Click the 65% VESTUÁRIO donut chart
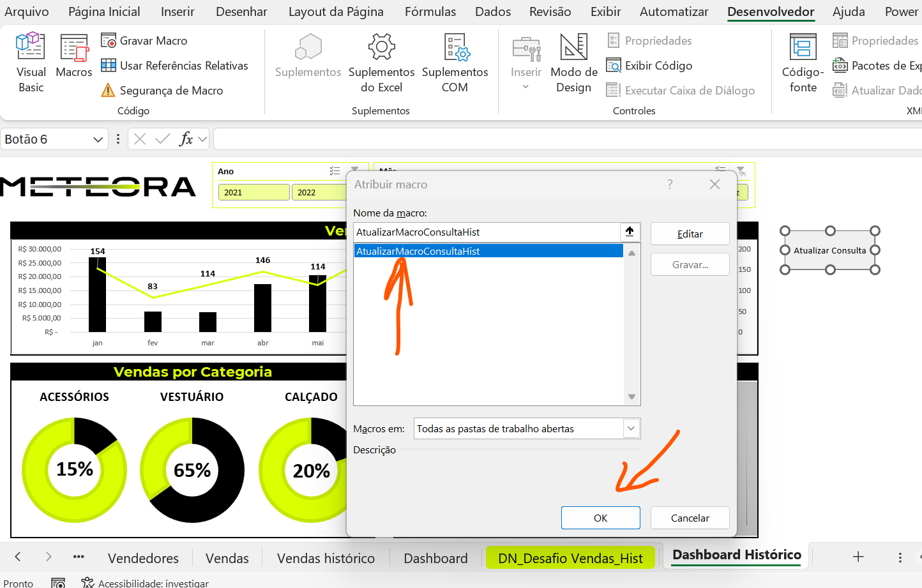922x588 pixels. (192, 470)
